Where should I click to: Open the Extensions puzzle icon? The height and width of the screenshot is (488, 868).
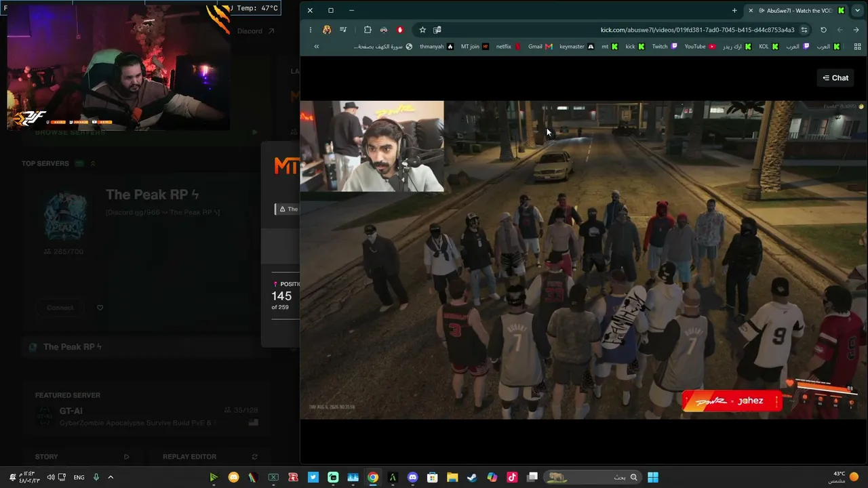click(368, 30)
